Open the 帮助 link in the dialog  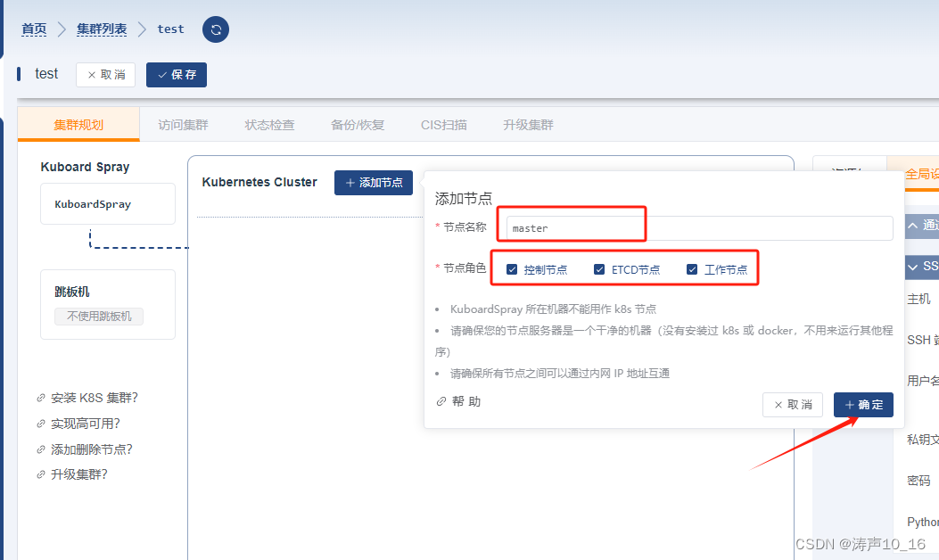(466, 401)
